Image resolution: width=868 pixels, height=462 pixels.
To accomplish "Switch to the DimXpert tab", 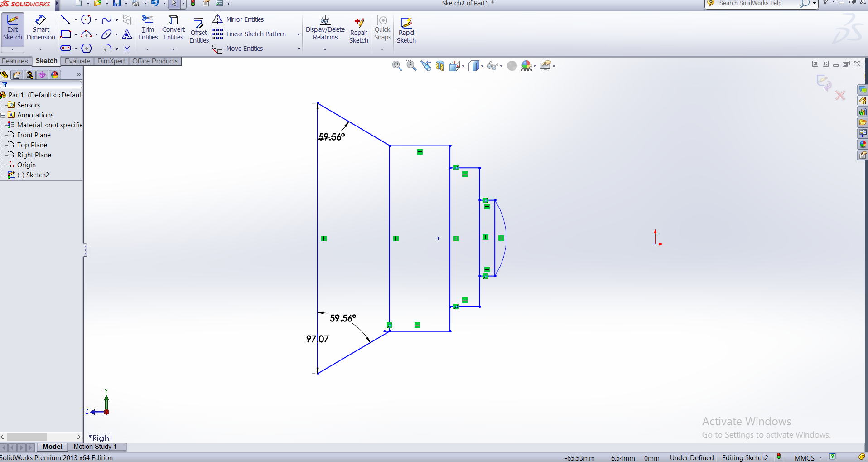I will 111,61.
